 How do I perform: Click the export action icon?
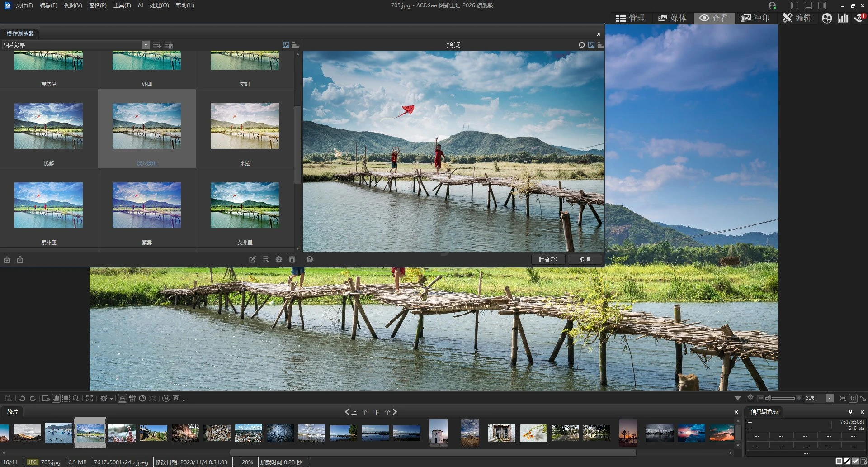point(20,259)
